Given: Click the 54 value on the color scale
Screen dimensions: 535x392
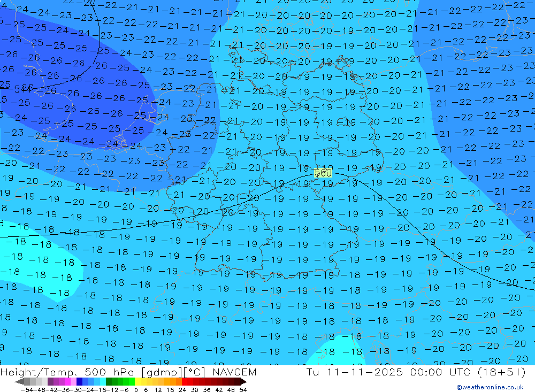Looking at the screenshot, I should pyautogui.click(x=243, y=390).
